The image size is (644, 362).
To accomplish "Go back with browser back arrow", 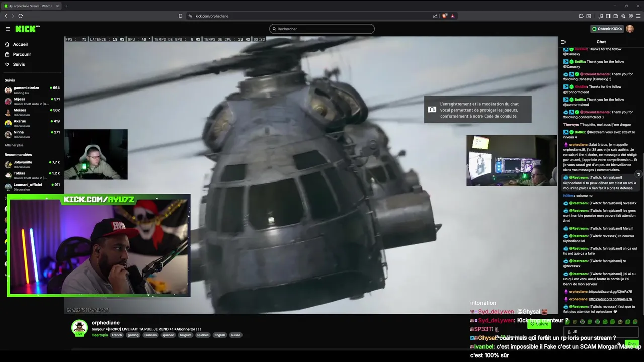I will (6, 16).
